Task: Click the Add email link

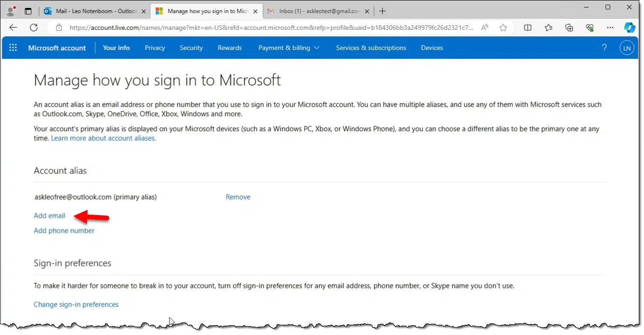Action: point(49,216)
